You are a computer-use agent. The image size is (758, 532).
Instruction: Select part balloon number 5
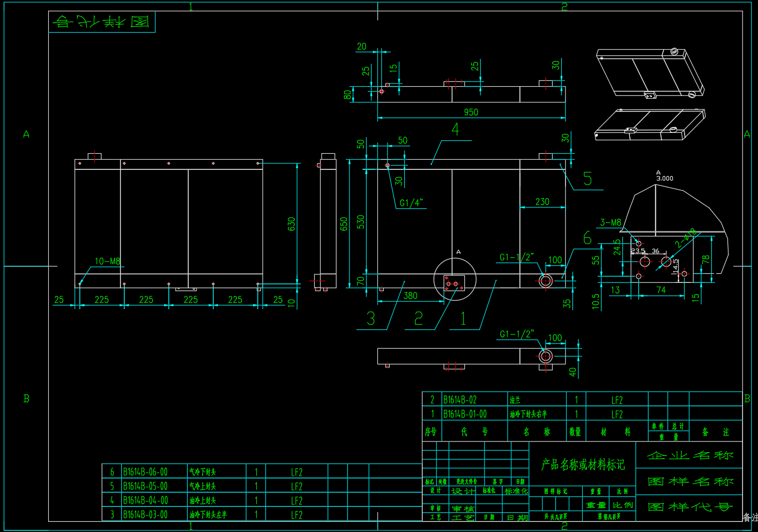click(588, 179)
